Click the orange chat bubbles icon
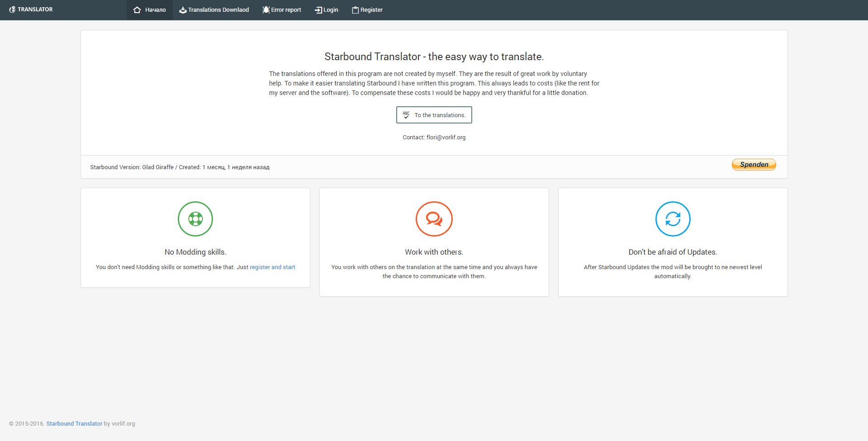The height and width of the screenshot is (441, 868). click(434, 219)
